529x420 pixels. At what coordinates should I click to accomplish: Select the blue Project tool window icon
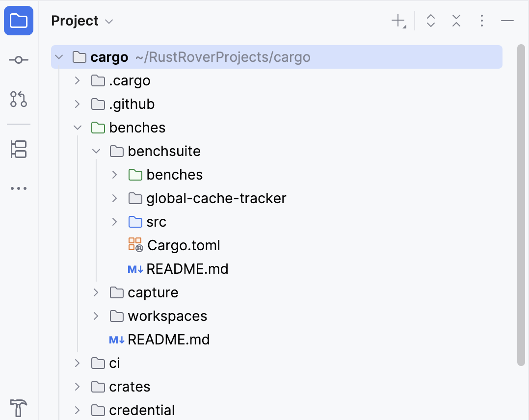pyautogui.click(x=18, y=21)
